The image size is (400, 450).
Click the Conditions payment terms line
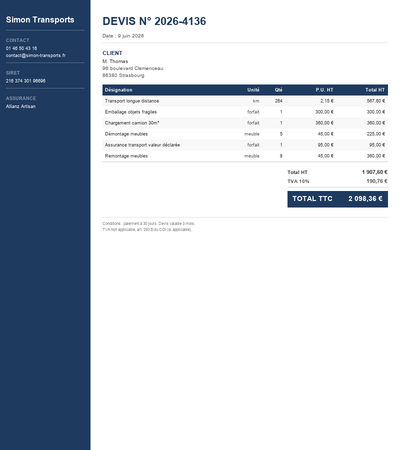coord(148,224)
